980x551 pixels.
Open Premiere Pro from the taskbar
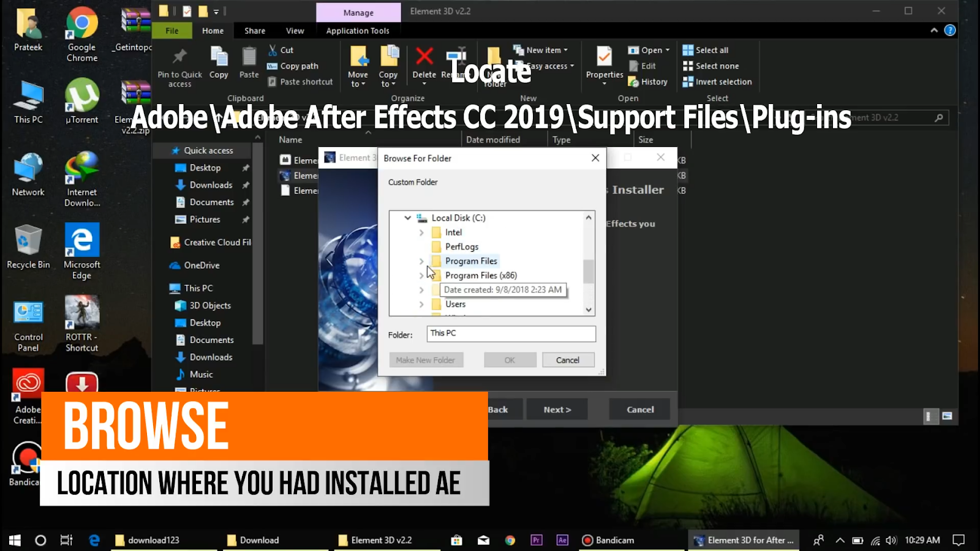537,540
